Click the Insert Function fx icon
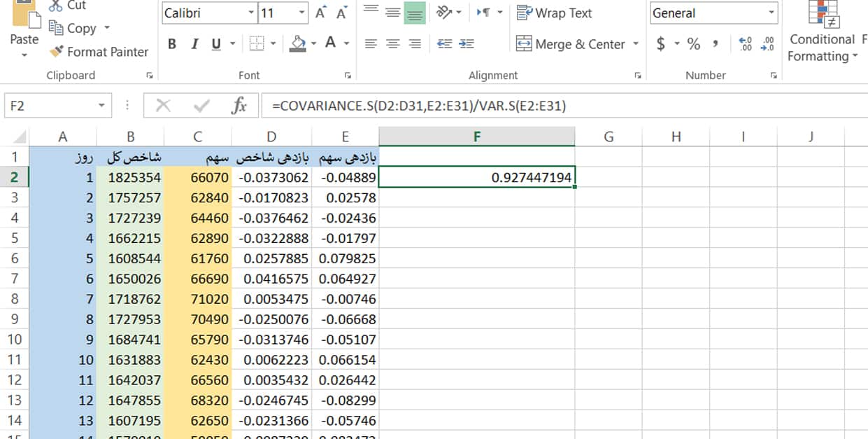The width and height of the screenshot is (868, 439). (239, 106)
